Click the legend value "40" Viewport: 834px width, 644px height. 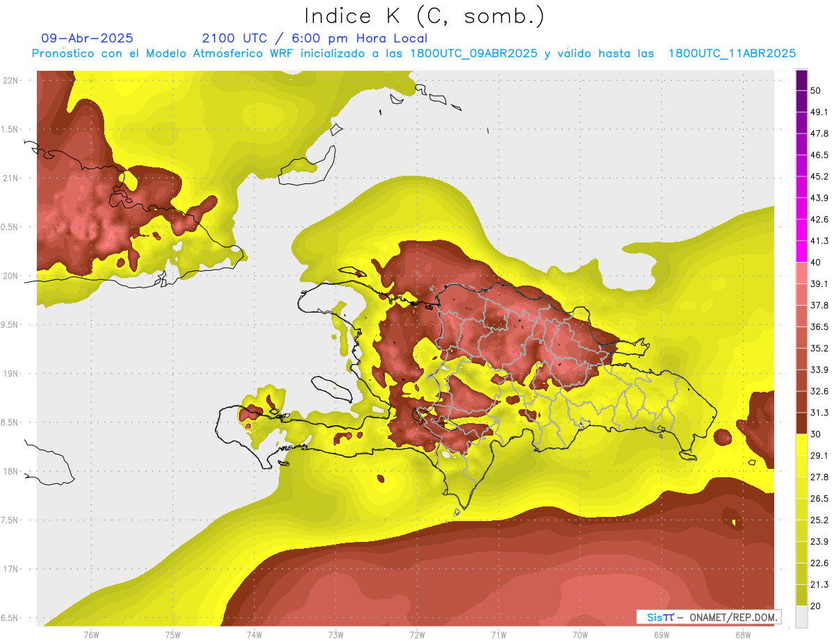pos(816,263)
